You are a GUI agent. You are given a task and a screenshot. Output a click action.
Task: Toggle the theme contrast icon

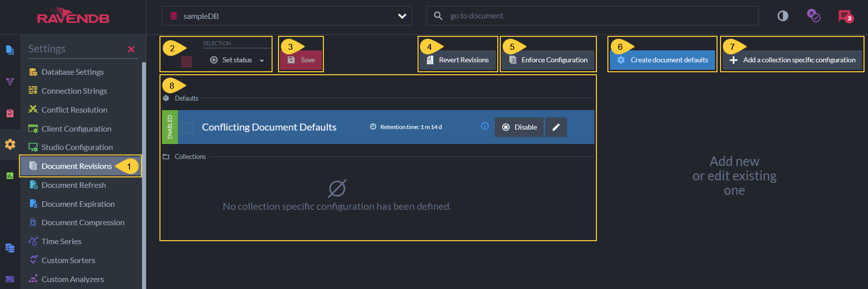783,16
